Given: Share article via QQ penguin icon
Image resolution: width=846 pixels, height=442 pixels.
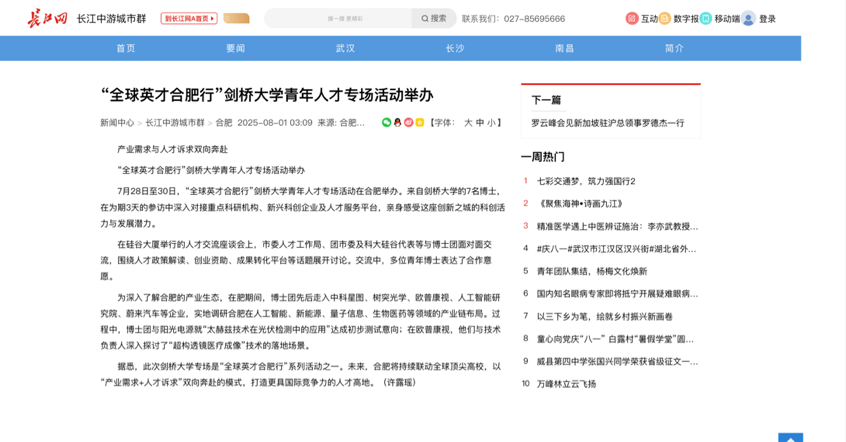Looking at the screenshot, I should (x=398, y=123).
